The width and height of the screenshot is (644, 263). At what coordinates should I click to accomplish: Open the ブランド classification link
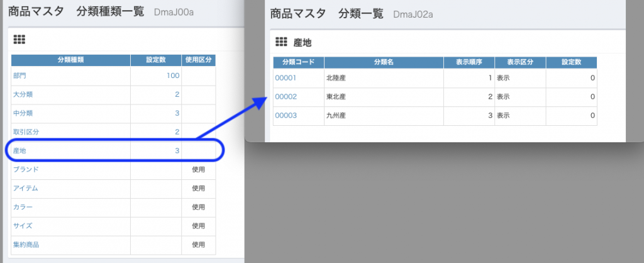(26, 169)
